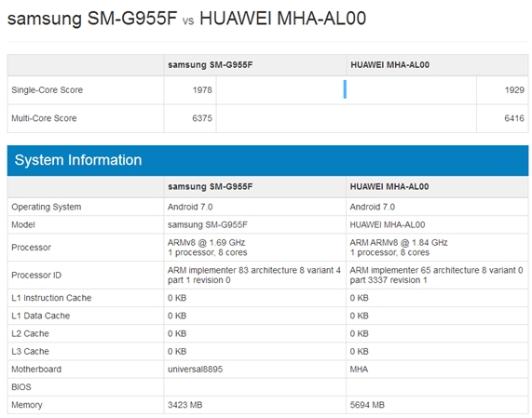Click the System Information section header
Screen dimensions: 532x418
[x=267, y=160]
